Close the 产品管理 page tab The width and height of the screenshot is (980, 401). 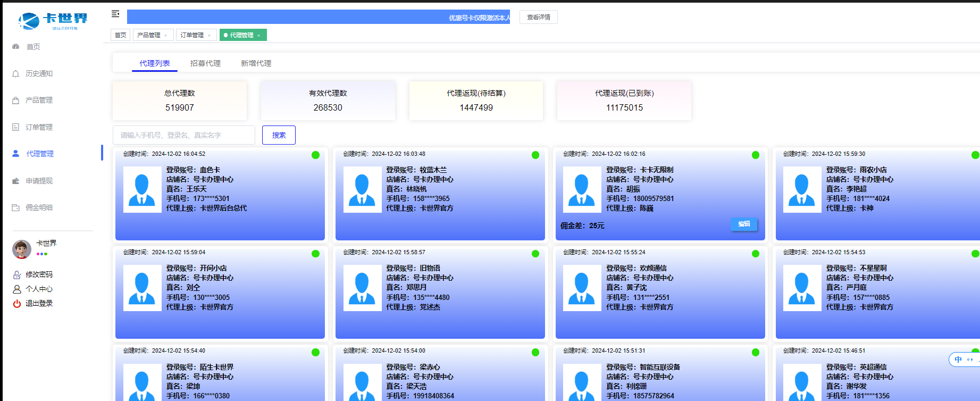(166, 36)
